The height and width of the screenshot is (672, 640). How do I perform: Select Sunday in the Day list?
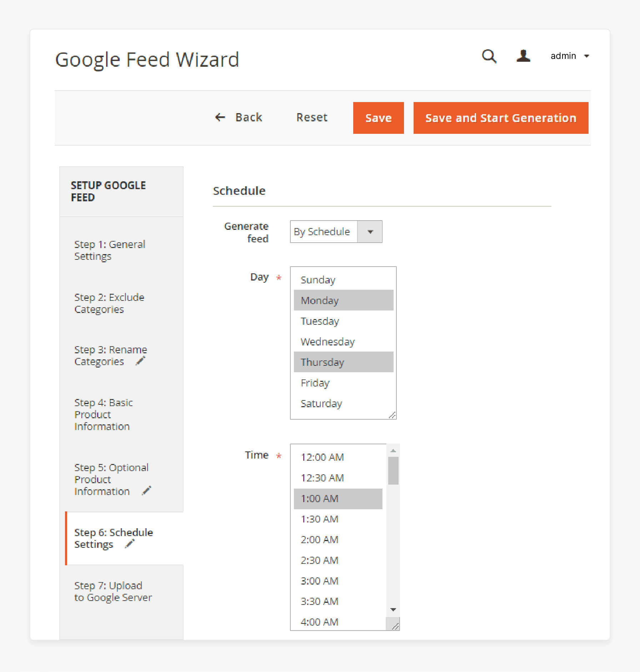pos(344,280)
